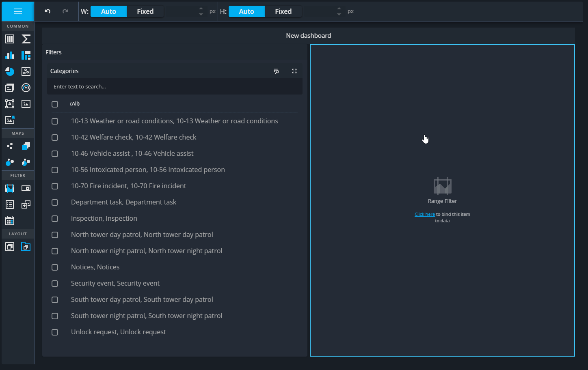This screenshot has width=588, height=370.
Task: Select the Range Filter toolbox icon
Action: (x=10, y=188)
